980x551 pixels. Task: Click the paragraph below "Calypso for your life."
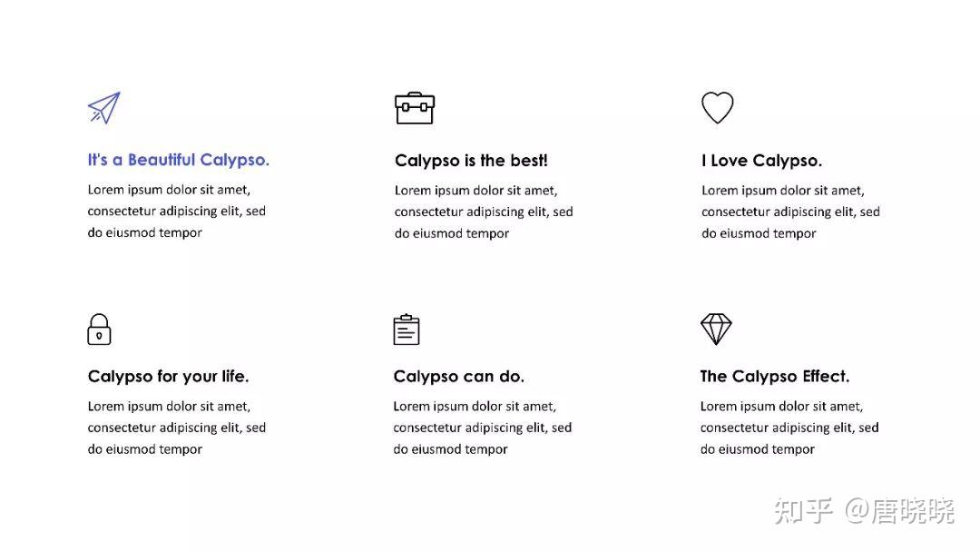coord(177,428)
